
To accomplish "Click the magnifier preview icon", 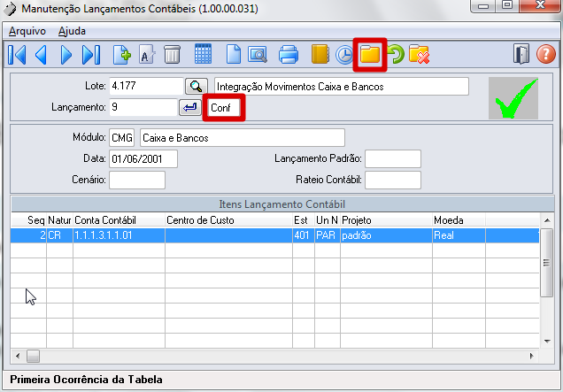I will (258, 55).
